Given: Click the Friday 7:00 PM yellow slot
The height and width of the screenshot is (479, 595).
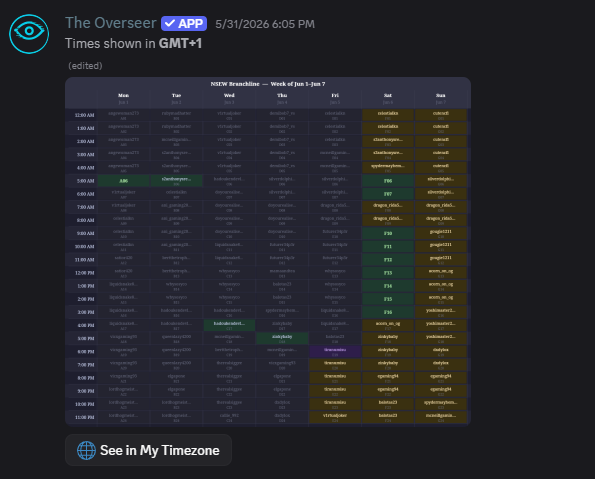Looking at the screenshot, I should point(335,365).
